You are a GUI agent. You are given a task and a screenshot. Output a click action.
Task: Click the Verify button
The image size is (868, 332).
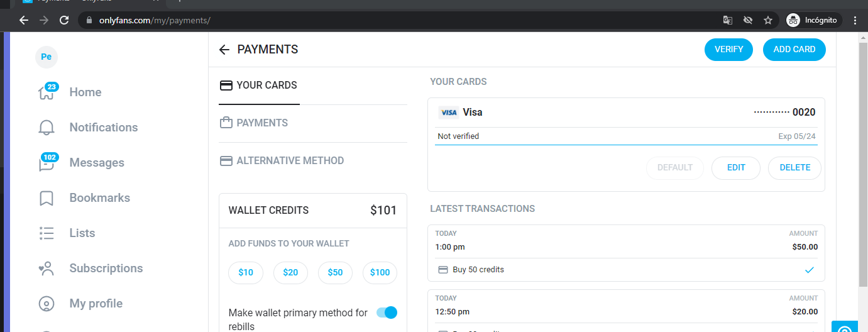[x=728, y=50]
